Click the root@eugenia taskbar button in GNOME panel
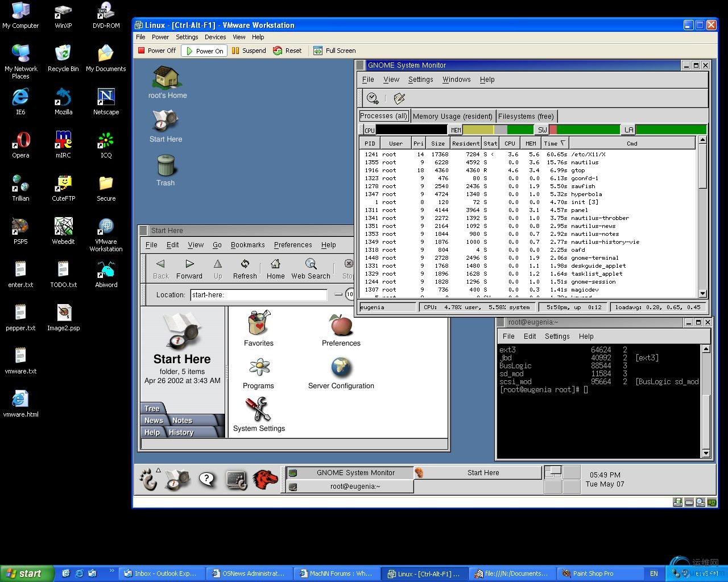728x582 pixels. pyautogui.click(x=355, y=487)
